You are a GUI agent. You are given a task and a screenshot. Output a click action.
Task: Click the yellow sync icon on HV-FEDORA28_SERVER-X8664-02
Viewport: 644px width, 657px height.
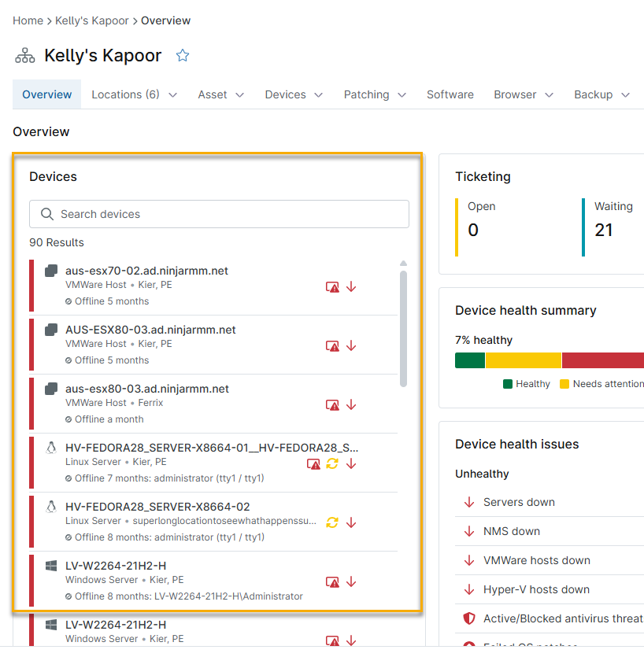click(332, 522)
